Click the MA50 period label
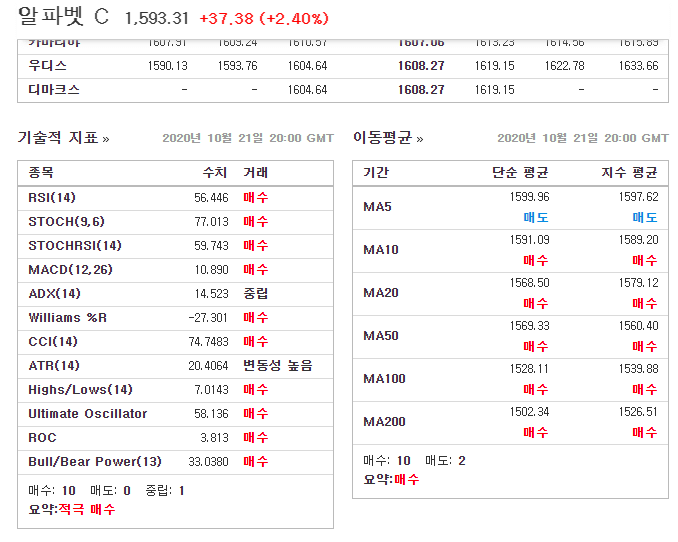The width and height of the screenshot is (678, 542). tap(381, 336)
